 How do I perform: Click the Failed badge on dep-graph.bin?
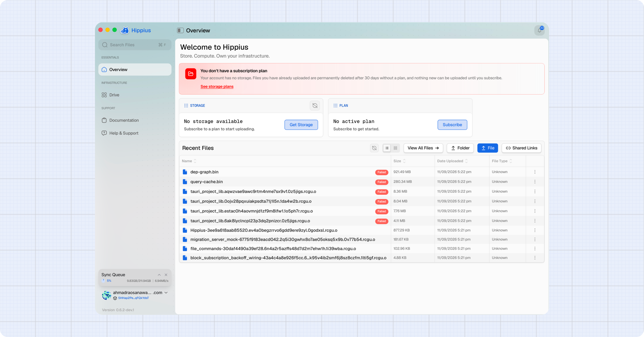point(382,172)
